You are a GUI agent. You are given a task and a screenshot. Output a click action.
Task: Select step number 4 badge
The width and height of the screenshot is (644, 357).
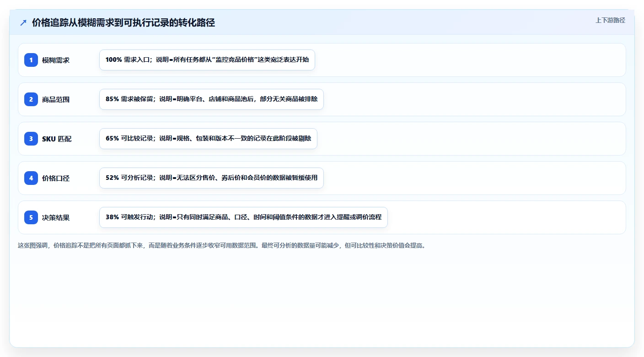[31, 178]
